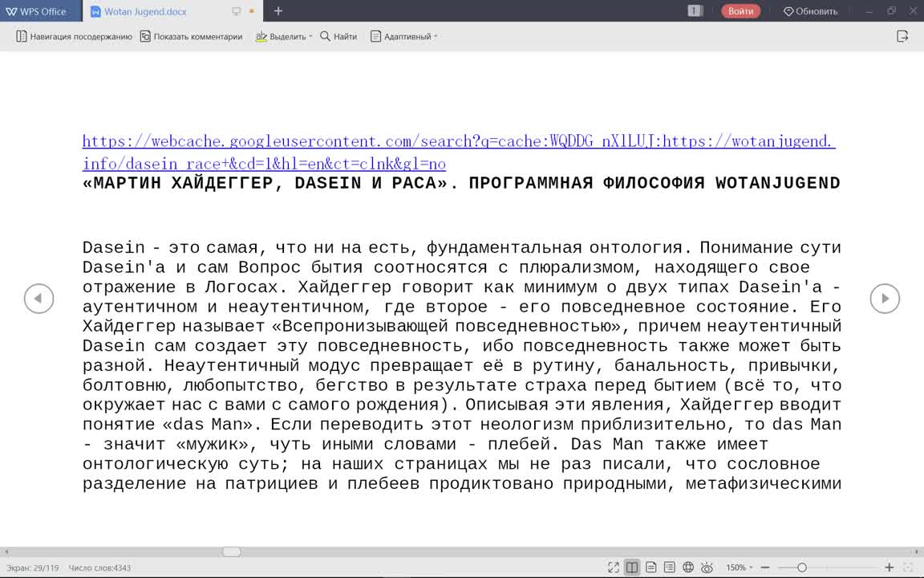Screen dimensions: 924x578
Task: Click the Экран: 29/119 status indicator
Action: 32,568
